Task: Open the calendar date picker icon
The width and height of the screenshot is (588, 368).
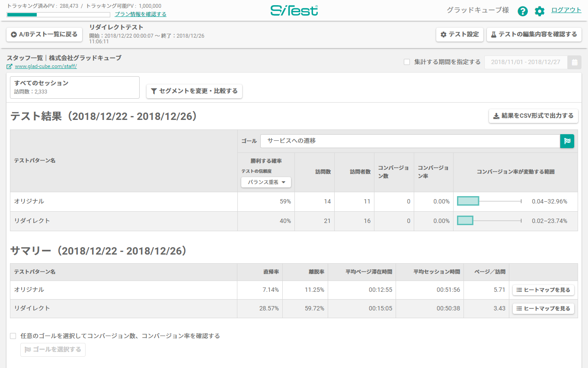Action: coord(574,62)
